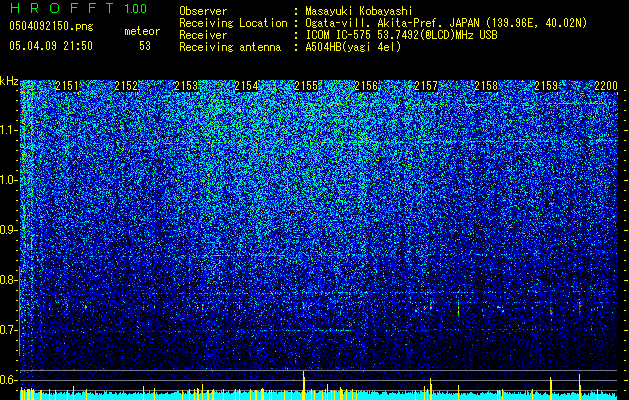This screenshot has height=400, width=629.
Task: Click the 0.6 kHz axis tick
Action: pos(10,380)
